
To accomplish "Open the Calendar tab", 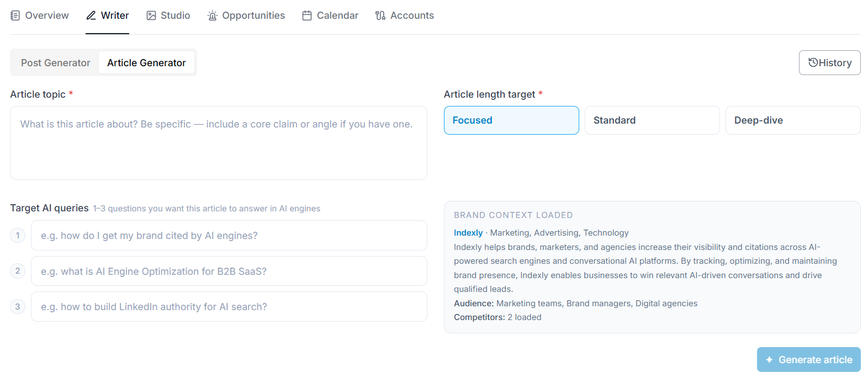I will click(x=330, y=15).
